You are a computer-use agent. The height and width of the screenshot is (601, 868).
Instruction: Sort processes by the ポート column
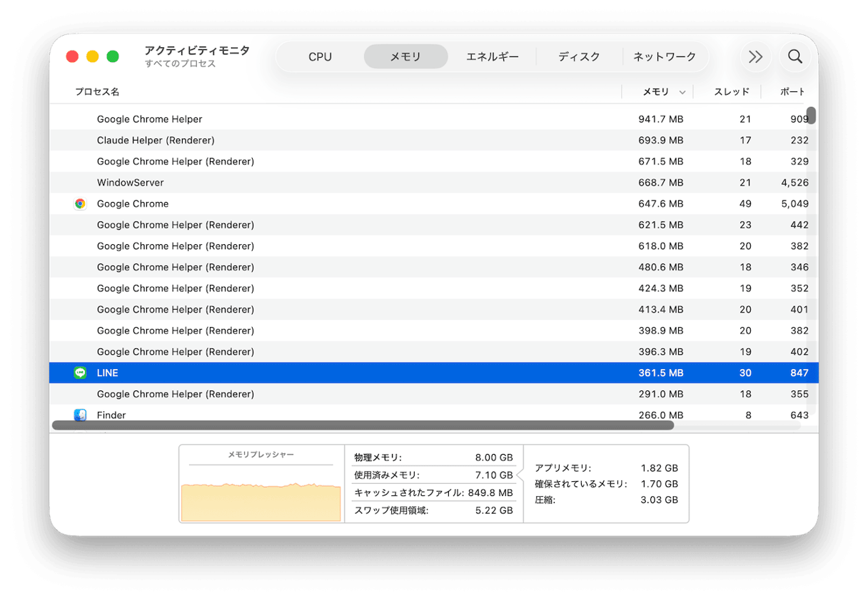click(793, 91)
